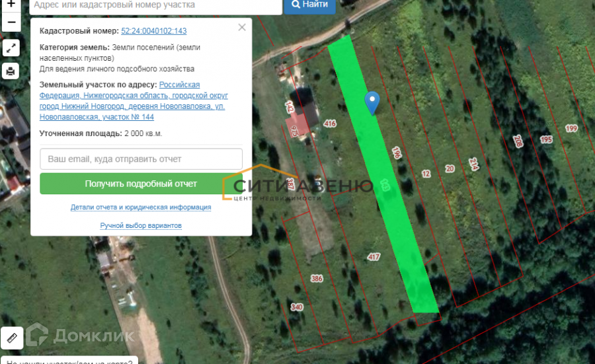The image size is (595, 364).
Task: Click the print map icon
Action: pyautogui.click(x=11, y=71)
